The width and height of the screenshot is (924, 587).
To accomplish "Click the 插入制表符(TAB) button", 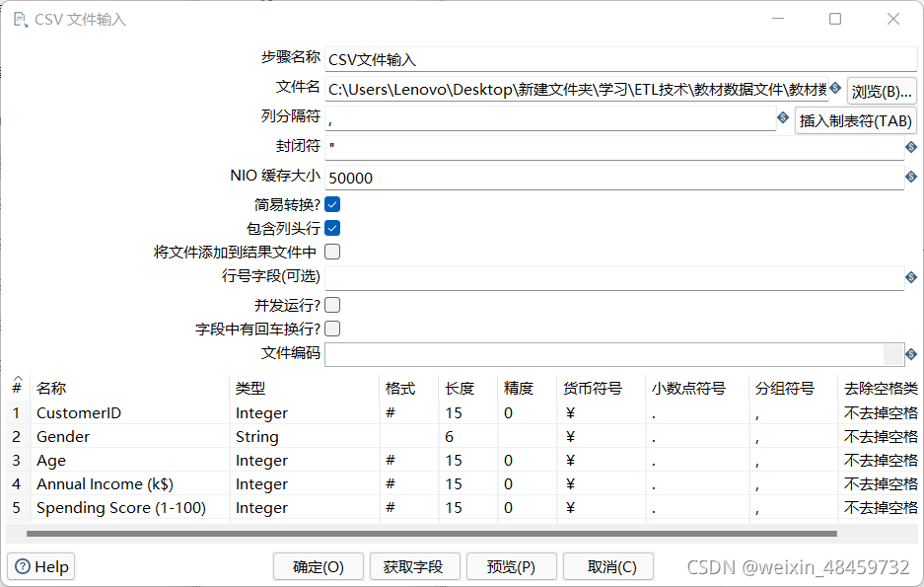I will pos(856,120).
